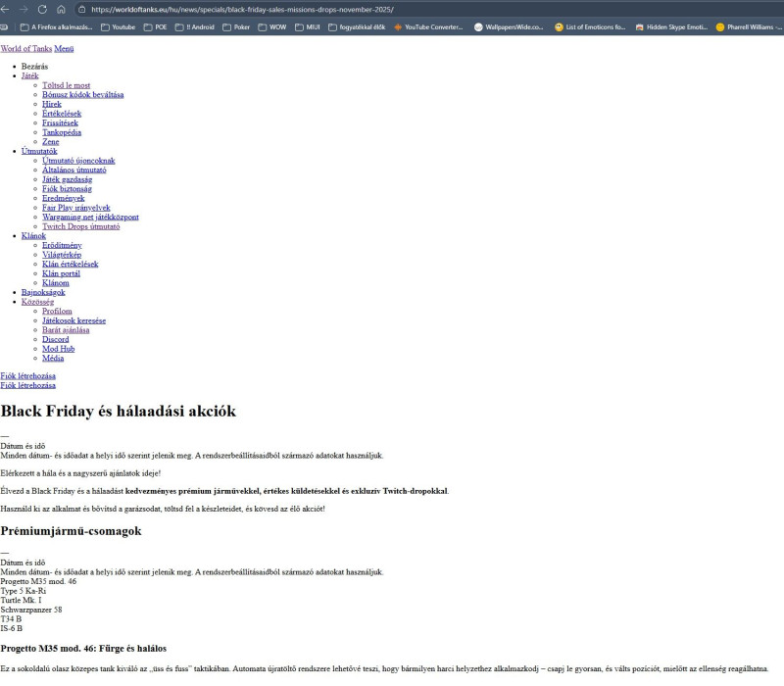Open the Bajnokságok menu link
This screenshot has width=784, height=686.
[43, 292]
